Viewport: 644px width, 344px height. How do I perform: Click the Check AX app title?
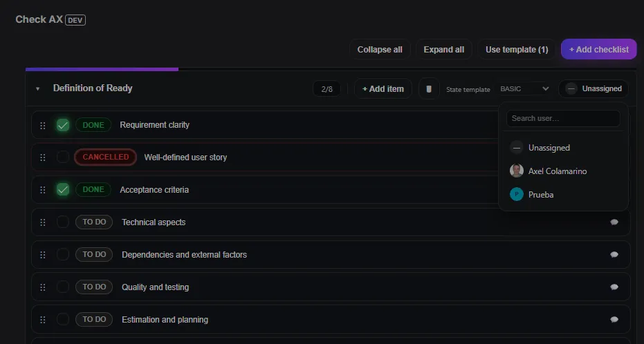pyautogui.click(x=39, y=19)
